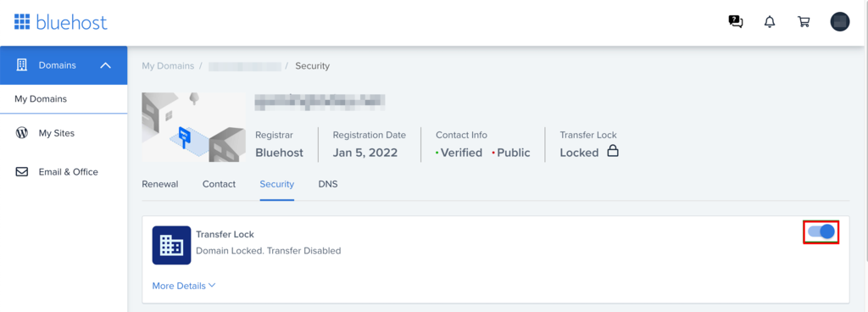Open the notifications bell
The width and height of the screenshot is (868, 312).
click(770, 22)
